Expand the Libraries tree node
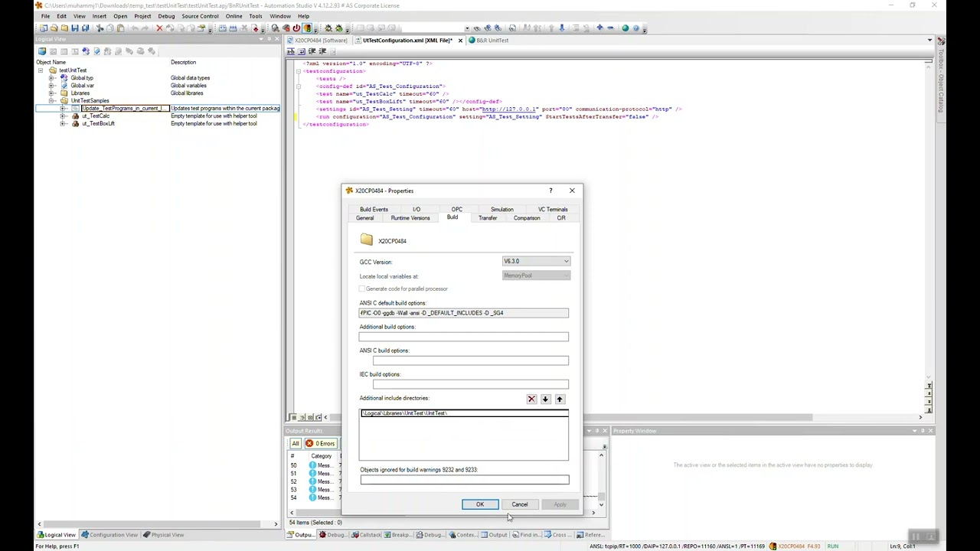Image resolution: width=980 pixels, height=551 pixels. point(51,93)
